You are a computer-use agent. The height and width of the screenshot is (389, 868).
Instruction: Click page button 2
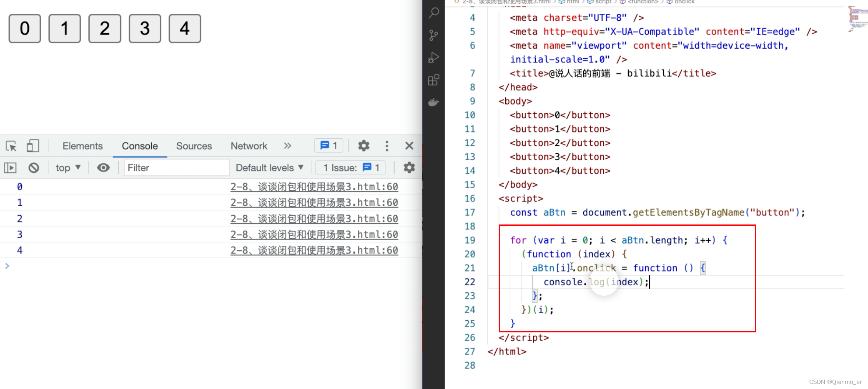click(x=105, y=28)
